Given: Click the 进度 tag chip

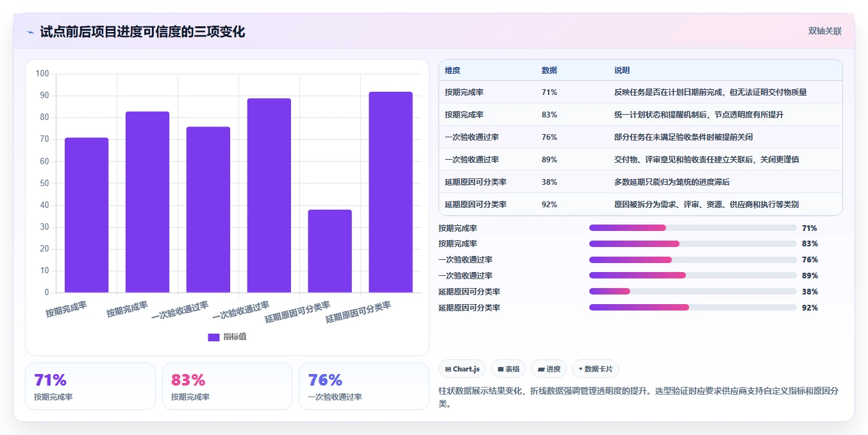Looking at the screenshot, I should pos(549,369).
